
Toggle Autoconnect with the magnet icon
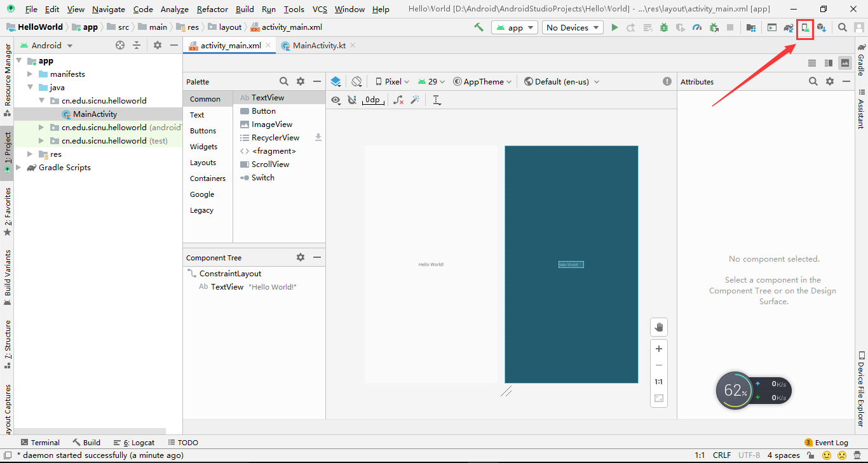pyautogui.click(x=352, y=100)
